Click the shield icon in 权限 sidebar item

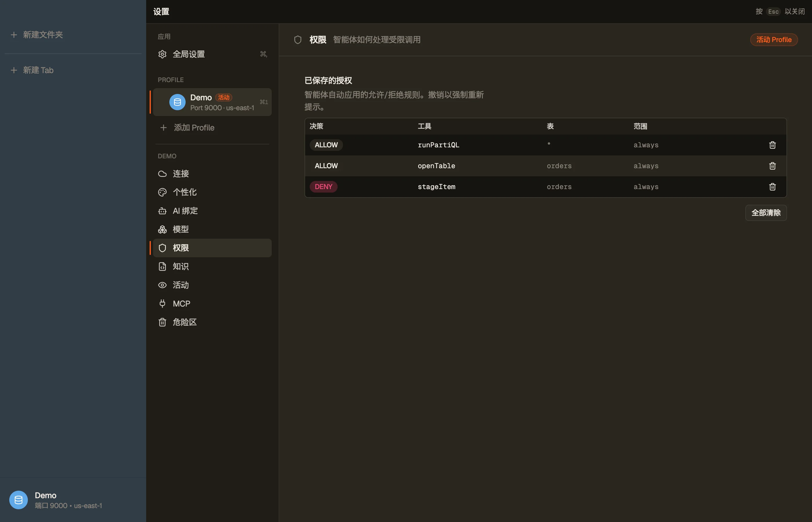(x=162, y=248)
